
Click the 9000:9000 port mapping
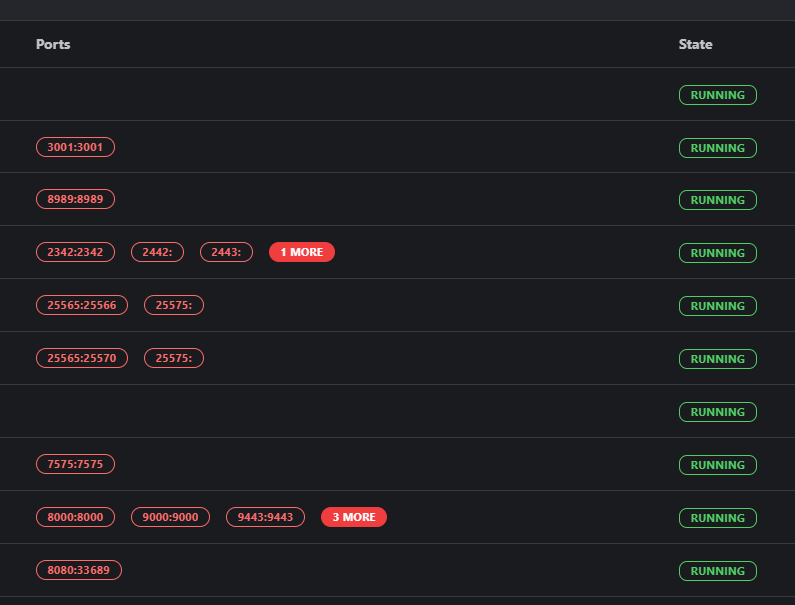coord(170,517)
